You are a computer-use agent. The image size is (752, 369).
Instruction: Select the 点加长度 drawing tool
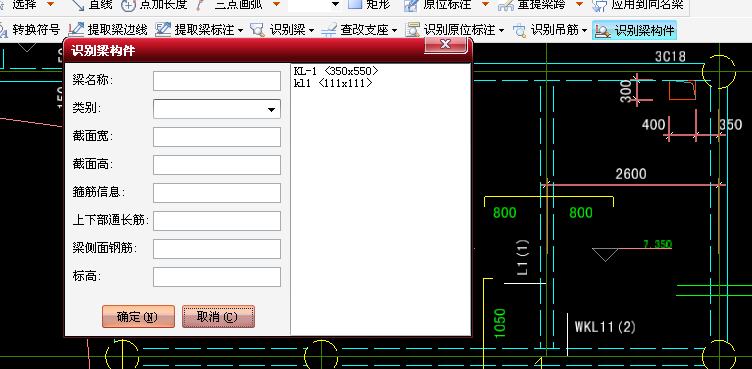coord(153,5)
